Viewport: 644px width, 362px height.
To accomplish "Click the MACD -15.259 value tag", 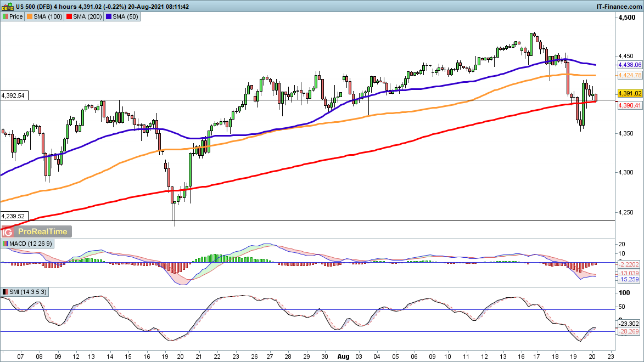I will [x=629, y=279].
